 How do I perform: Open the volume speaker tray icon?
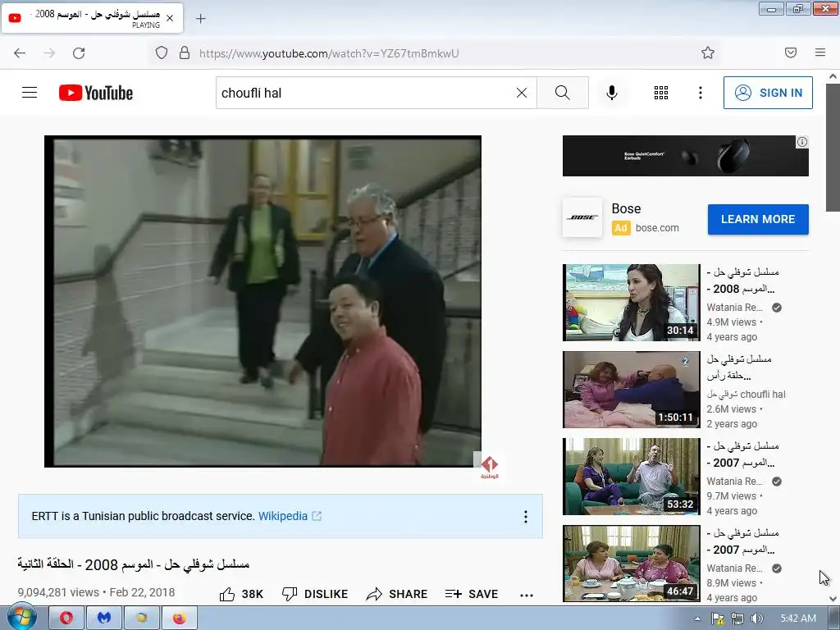click(756, 619)
